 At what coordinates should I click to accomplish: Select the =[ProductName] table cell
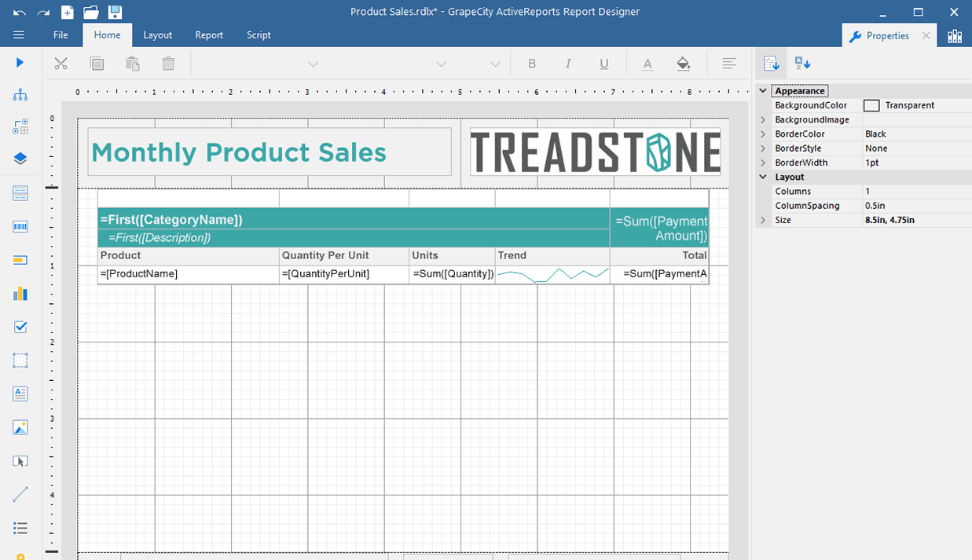coord(189,274)
